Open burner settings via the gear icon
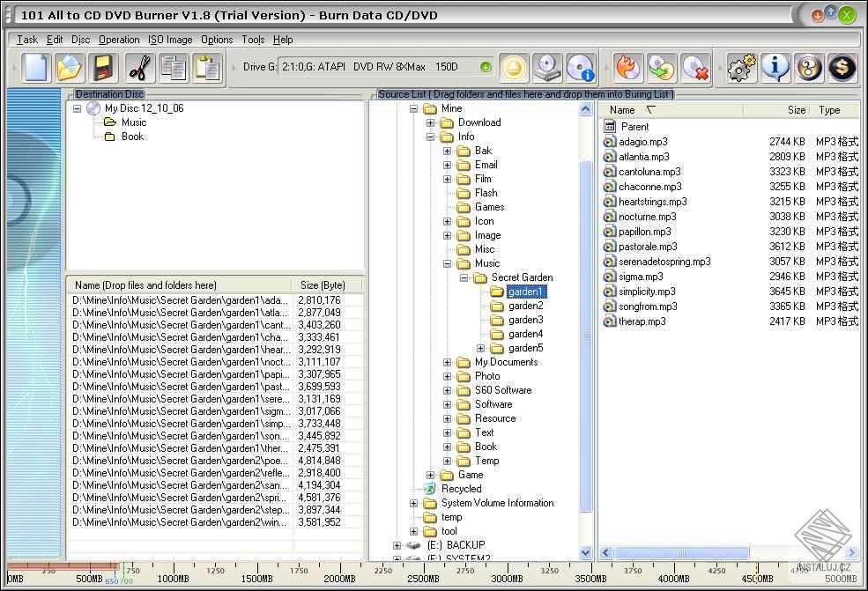The width and height of the screenshot is (868, 591). click(x=740, y=68)
